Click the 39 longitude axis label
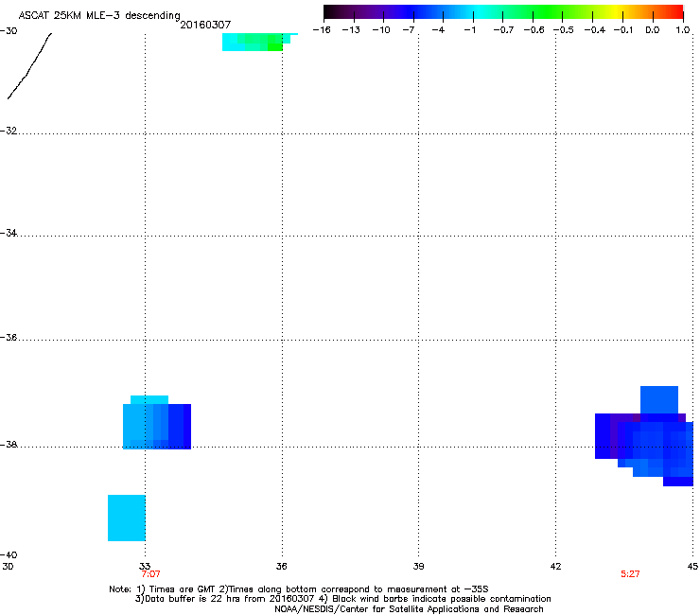700x615 pixels. tap(418, 566)
